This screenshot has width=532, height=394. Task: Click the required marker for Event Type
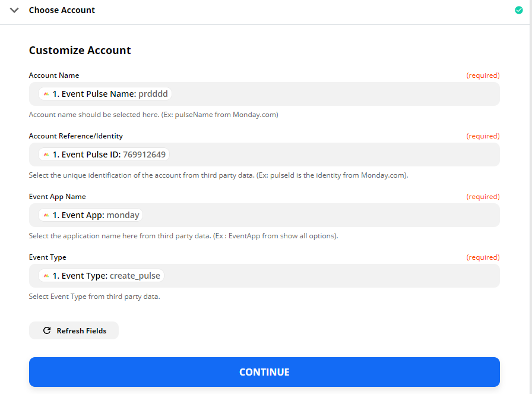pos(483,257)
